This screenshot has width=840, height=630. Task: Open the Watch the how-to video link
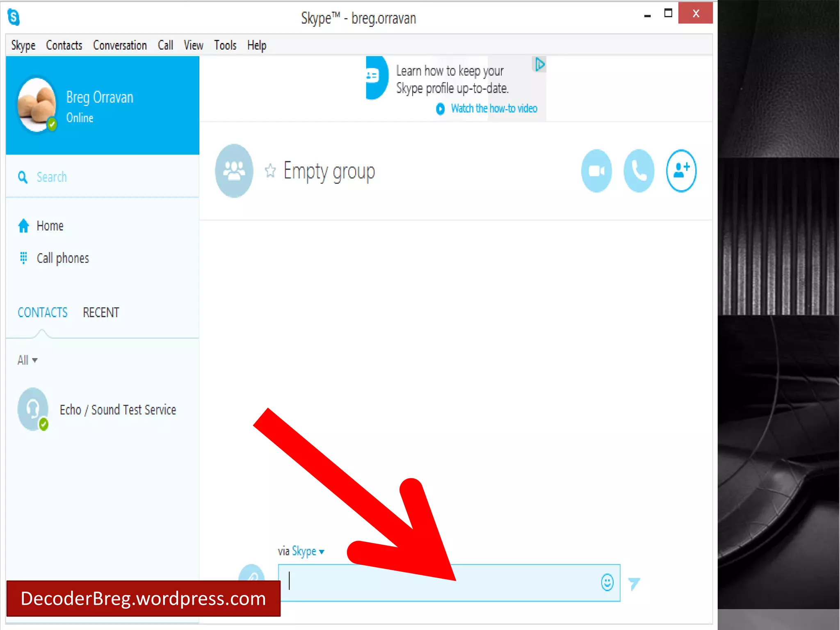494,108
